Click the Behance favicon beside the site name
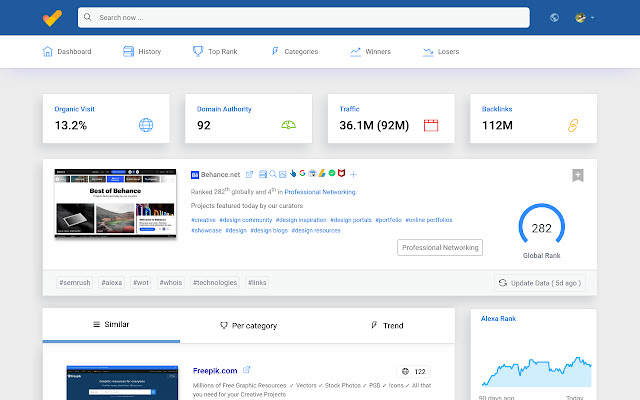 (x=195, y=175)
